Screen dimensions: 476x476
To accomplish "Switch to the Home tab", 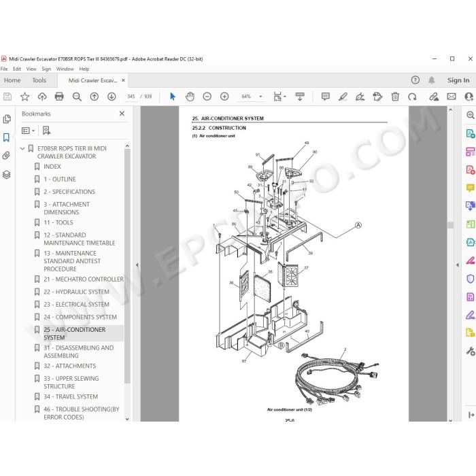I will click(12, 80).
